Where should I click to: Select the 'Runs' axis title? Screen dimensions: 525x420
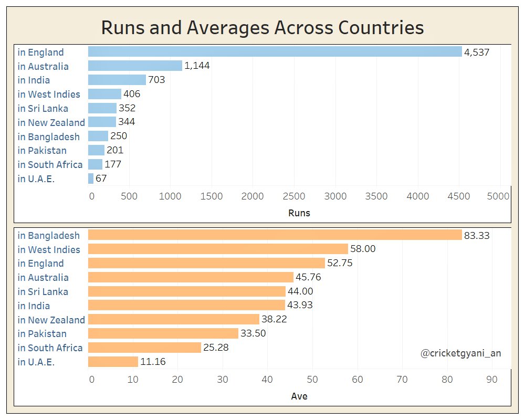(300, 213)
